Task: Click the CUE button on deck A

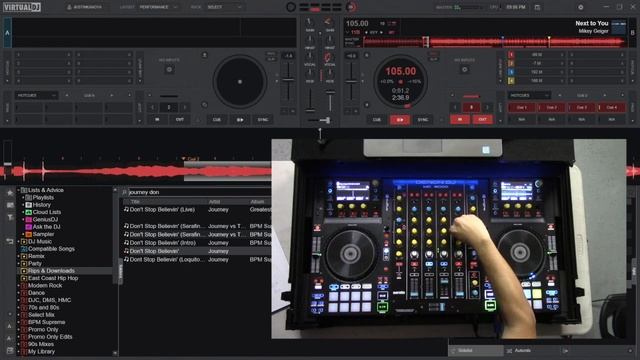Action: click(x=216, y=120)
